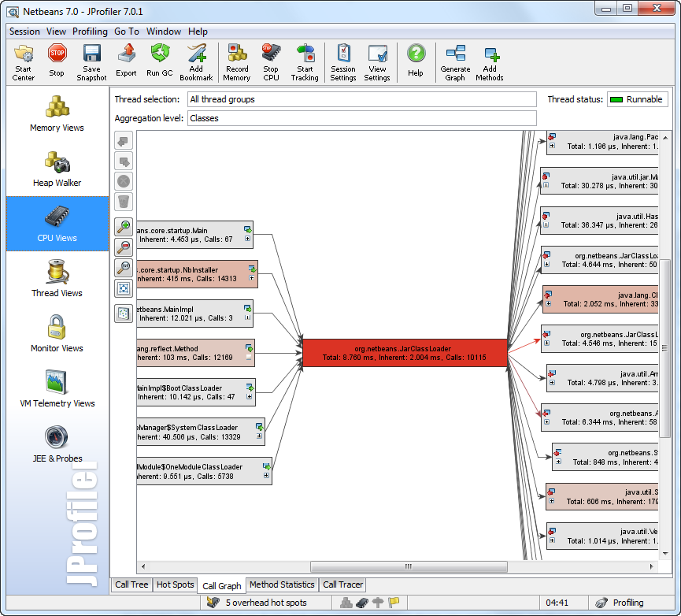
Task: Open JEE & Probes in the sidebar
Action: (x=57, y=444)
